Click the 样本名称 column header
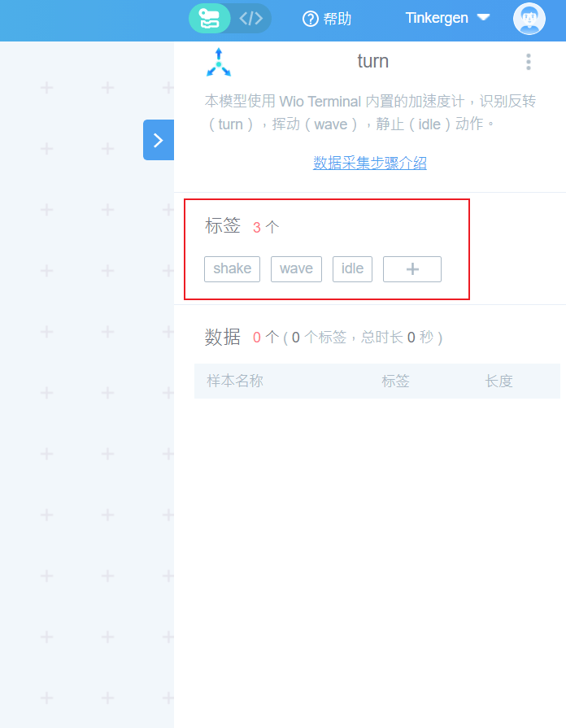Image resolution: width=566 pixels, height=728 pixels. click(x=235, y=381)
